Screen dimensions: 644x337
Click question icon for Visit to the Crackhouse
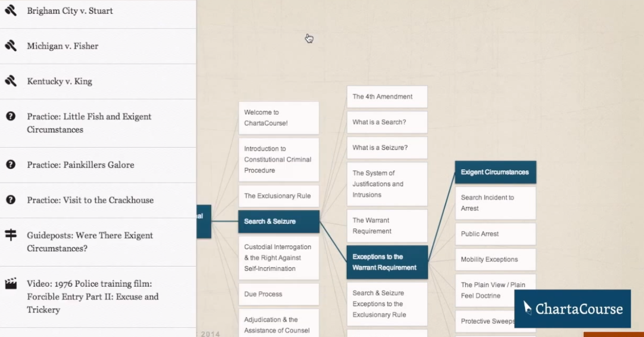(x=11, y=199)
